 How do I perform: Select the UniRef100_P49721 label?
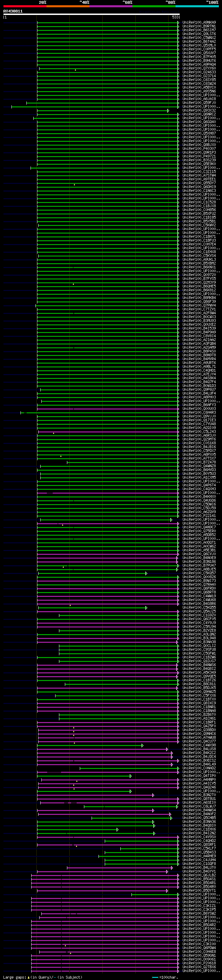[x=199, y=156]
